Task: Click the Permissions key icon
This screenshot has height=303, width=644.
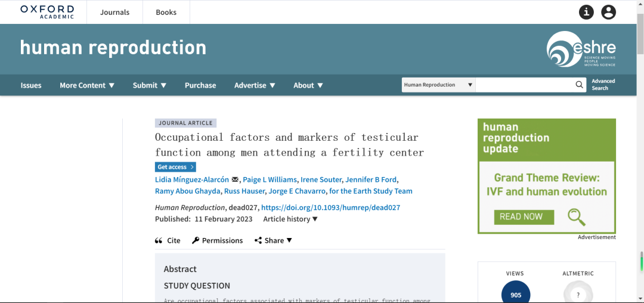Action: pos(196,240)
